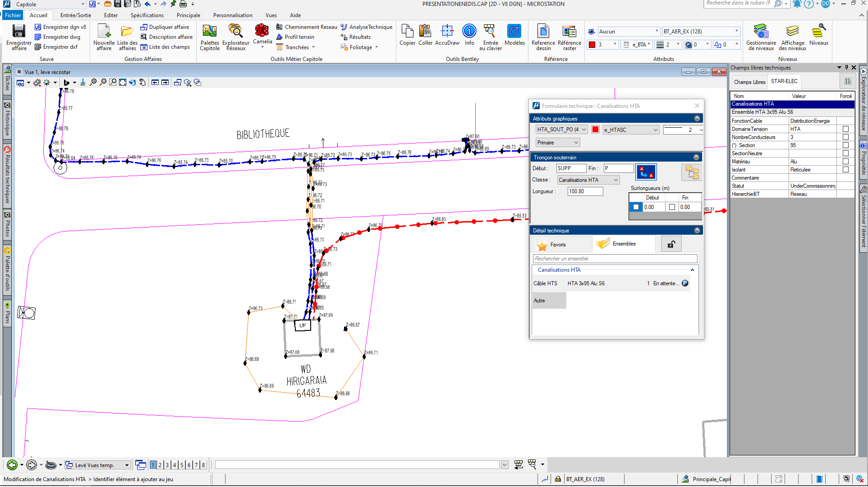Toggle the lock icon in Détail technique
Screen dimensions: 868x487
pos(671,244)
